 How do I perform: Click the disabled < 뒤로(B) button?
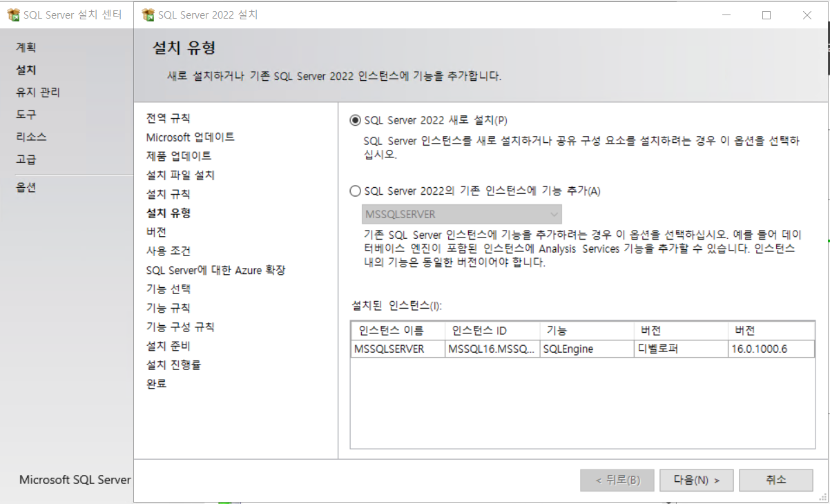click(618, 480)
